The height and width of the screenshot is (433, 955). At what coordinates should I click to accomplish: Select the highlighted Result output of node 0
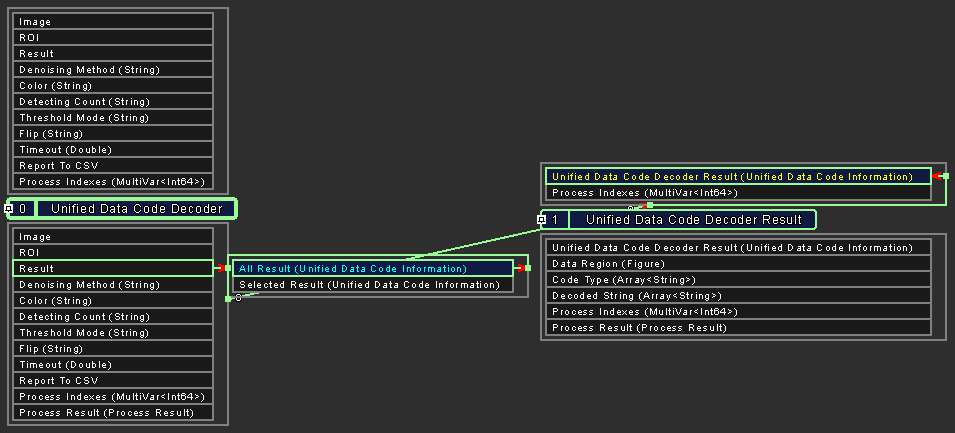113,268
